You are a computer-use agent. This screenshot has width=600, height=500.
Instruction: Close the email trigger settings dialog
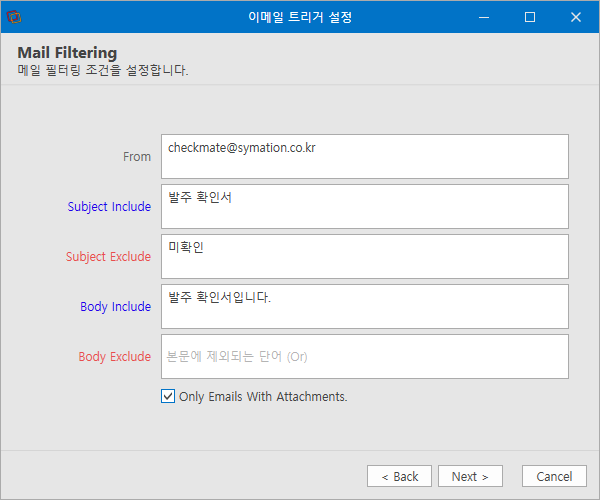coord(576,17)
